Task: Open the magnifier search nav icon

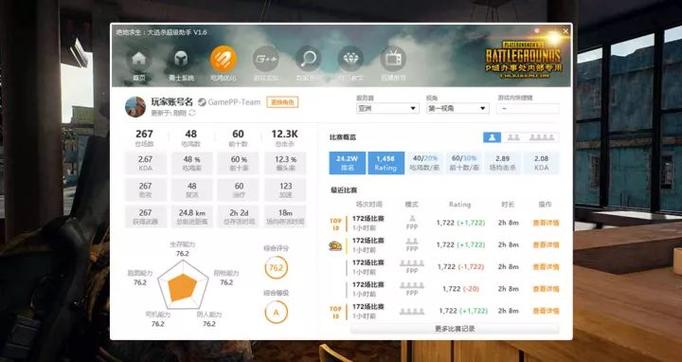Action: click(x=308, y=59)
